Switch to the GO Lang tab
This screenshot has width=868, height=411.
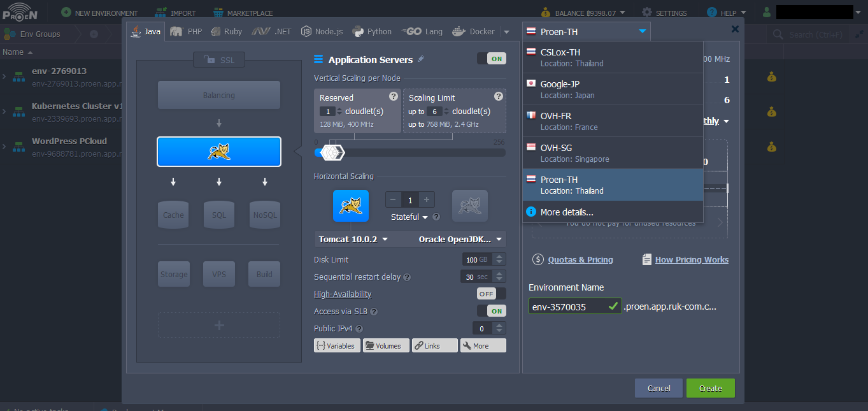pos(422,31)
